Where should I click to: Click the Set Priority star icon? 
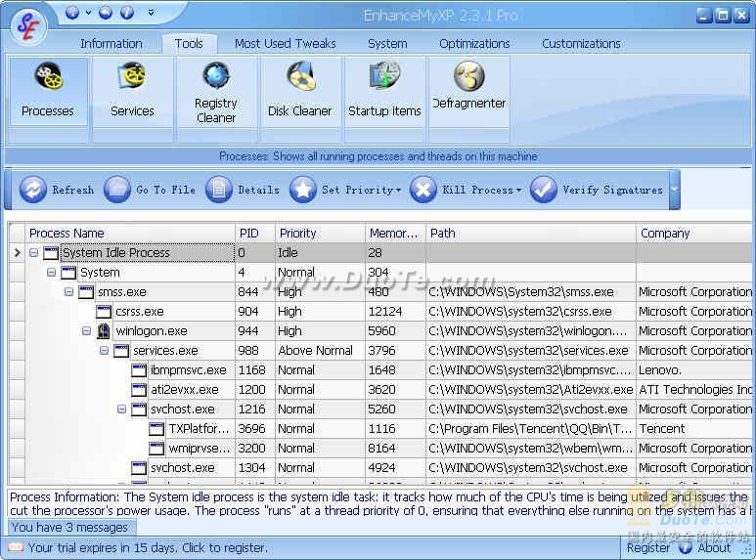pyautogui.click(x=303, y=190)
